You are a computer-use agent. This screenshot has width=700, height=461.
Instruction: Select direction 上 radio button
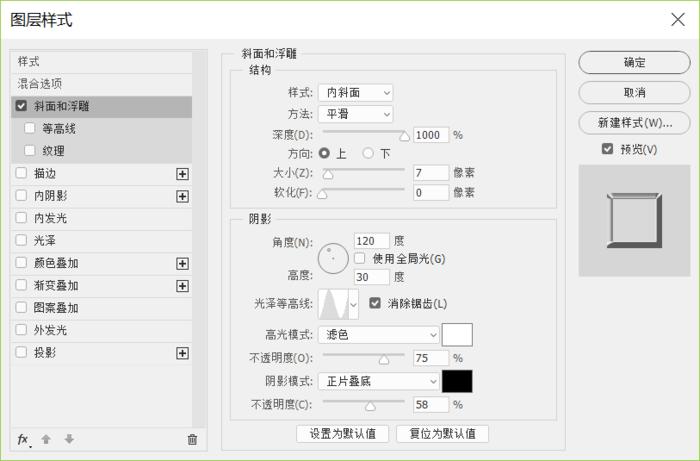pos(325,154)
